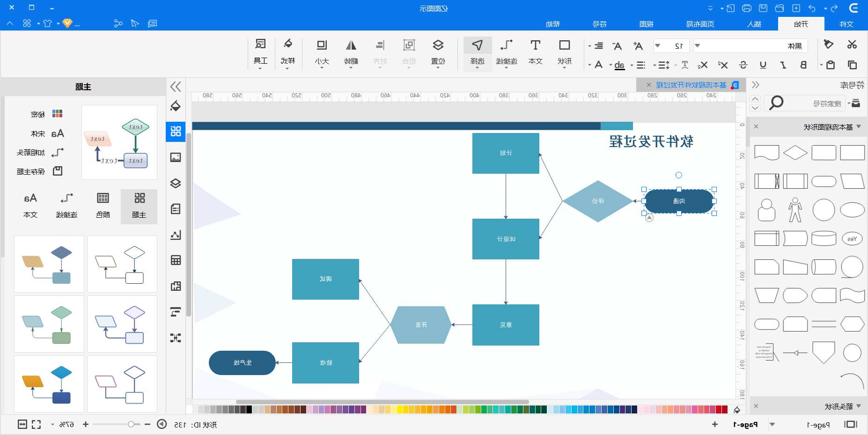Click the add page plus button
868x435 pixels.
[715, 424]
